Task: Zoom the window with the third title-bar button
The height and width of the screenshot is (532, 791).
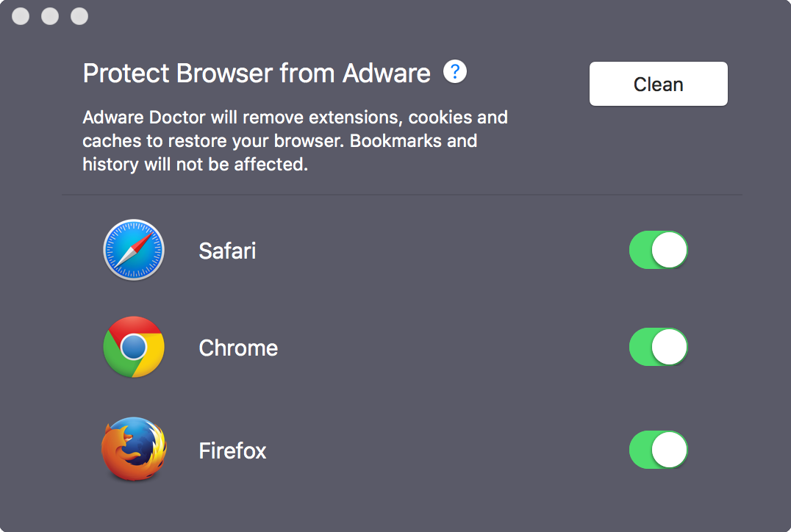Action: click(x=79, y=16)
